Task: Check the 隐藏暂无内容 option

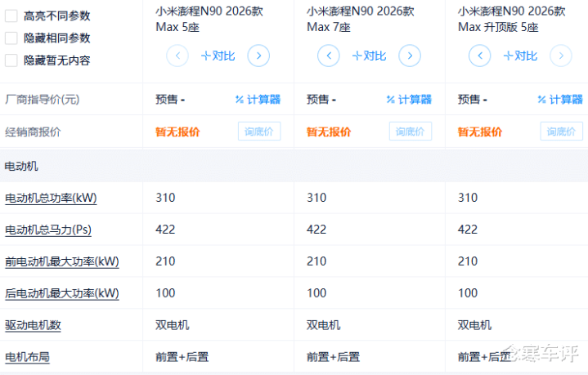Action: 11,60
